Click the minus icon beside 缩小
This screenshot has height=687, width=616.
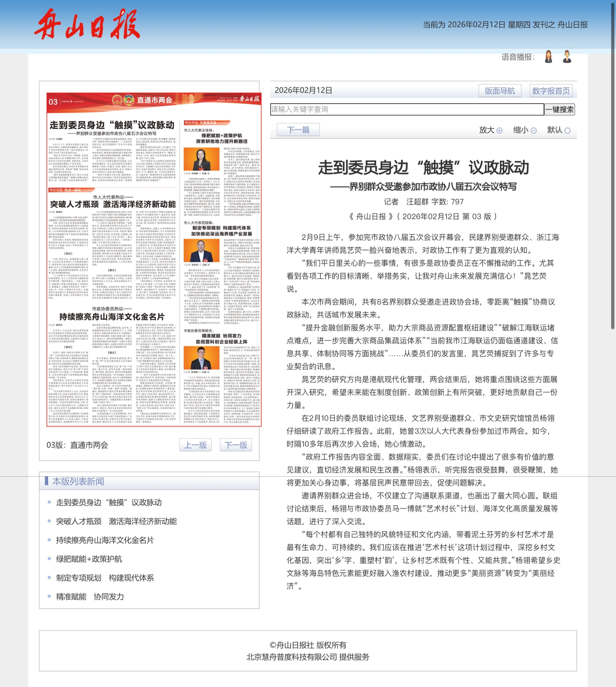coord(534,130)
